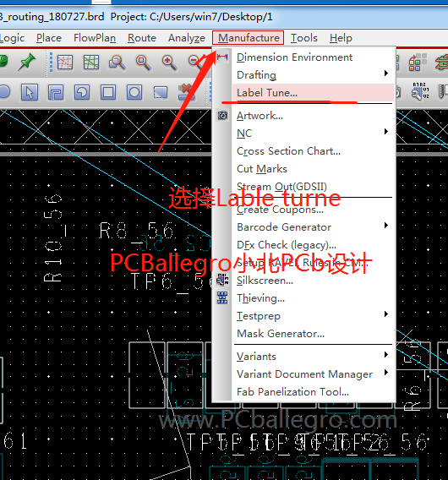Viewport: 448px width, 480px height.
Task: Open the Help menu
Action: tap(341, 38)
